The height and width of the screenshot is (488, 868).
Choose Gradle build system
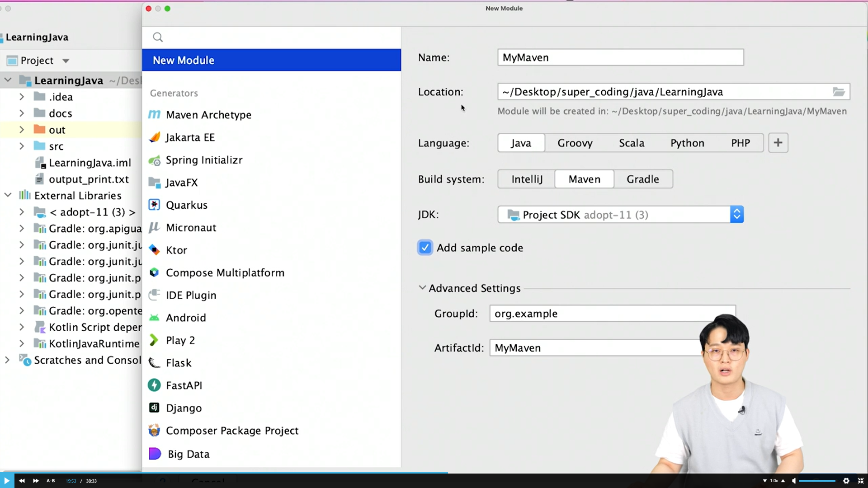[x=643, y=179]
